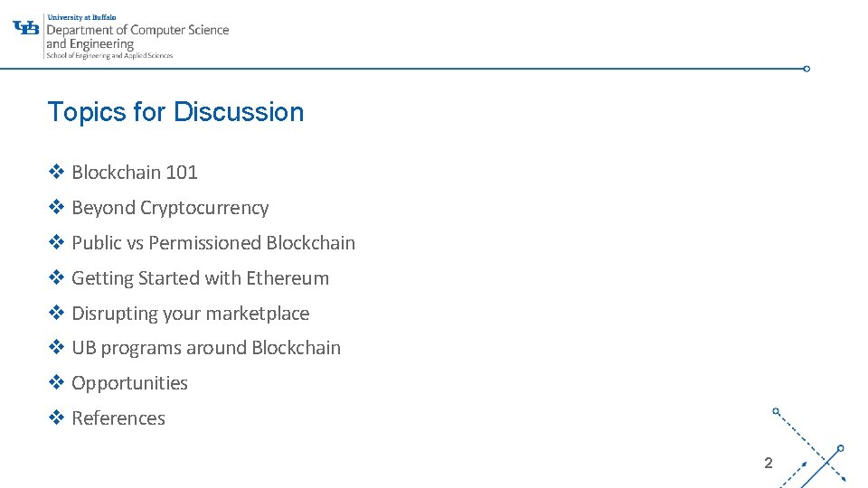Click UB programs around Blockchain text
The height and width of the screenshot is (488, 868).
pos(206,348)
